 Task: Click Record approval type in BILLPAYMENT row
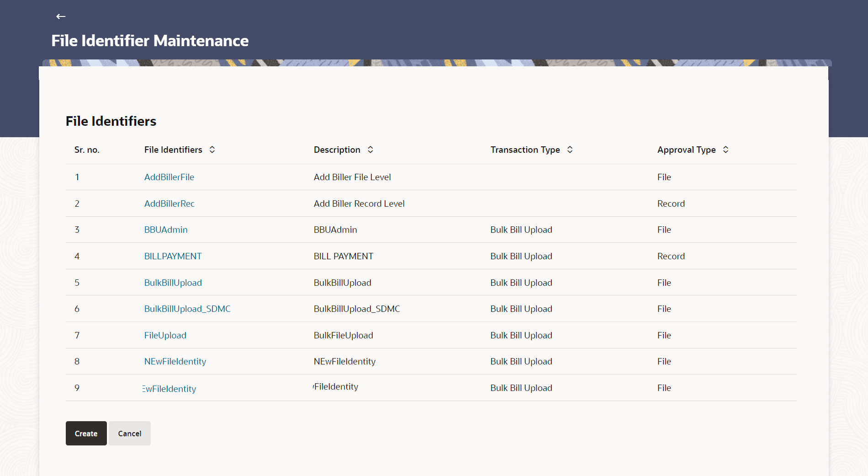coord(671,256)
